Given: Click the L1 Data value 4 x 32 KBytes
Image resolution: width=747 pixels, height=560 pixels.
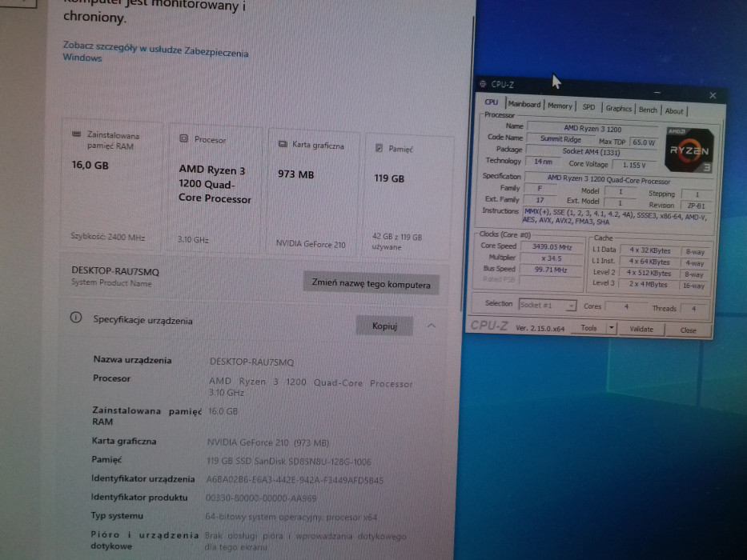Looking at the screenshot, I should [x=650, y=250].
